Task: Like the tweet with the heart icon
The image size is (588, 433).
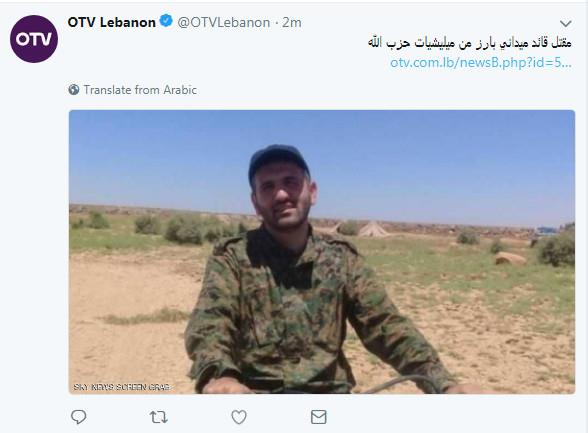Action: tap(239, 417)
